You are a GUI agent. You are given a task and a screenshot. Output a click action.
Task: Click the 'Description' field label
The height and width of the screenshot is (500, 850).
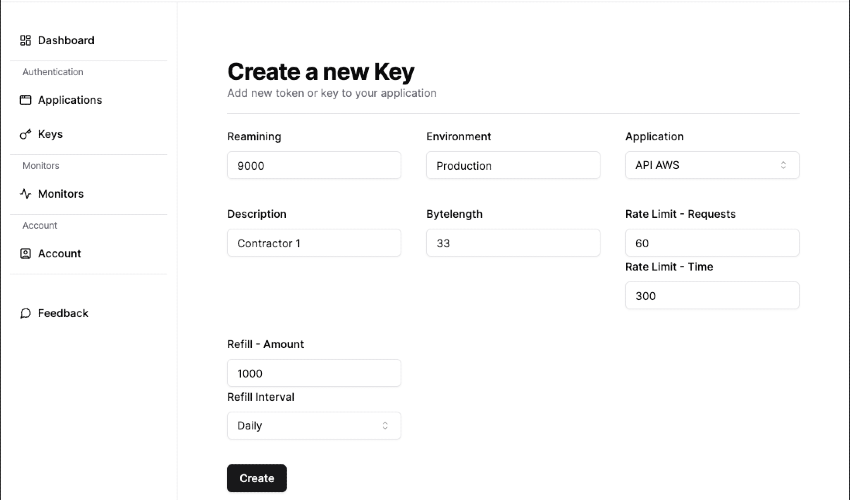click(256, 214)
